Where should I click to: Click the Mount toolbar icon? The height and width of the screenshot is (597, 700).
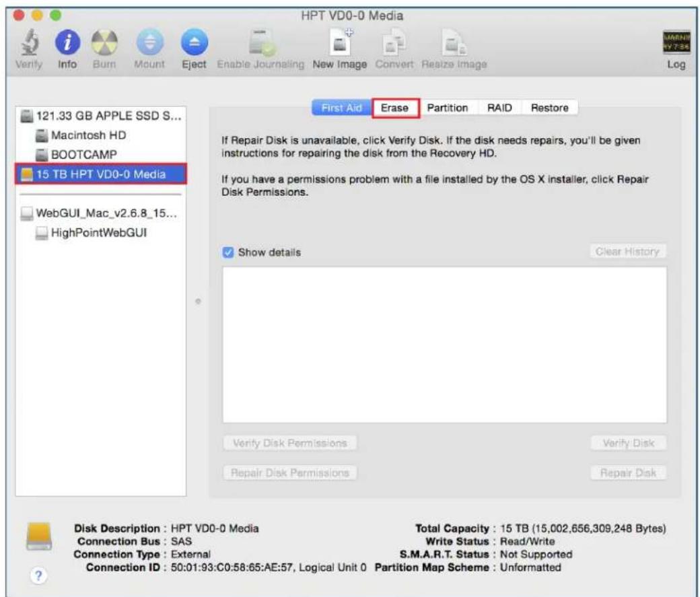tap(149, 42)
